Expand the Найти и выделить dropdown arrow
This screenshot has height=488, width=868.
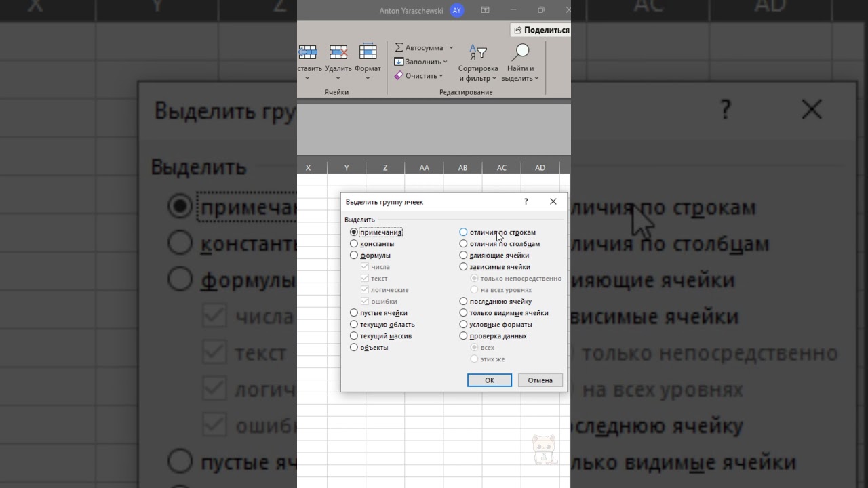[x=536, y=79]
